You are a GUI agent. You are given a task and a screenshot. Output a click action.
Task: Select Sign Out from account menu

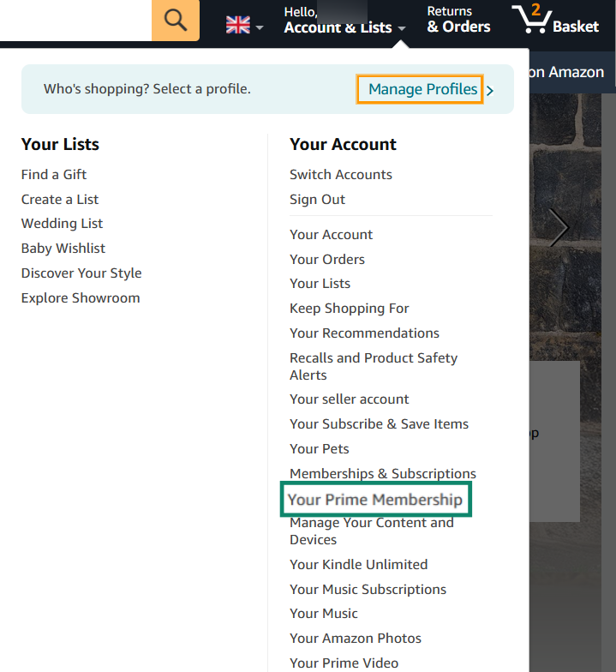point(317,199)
